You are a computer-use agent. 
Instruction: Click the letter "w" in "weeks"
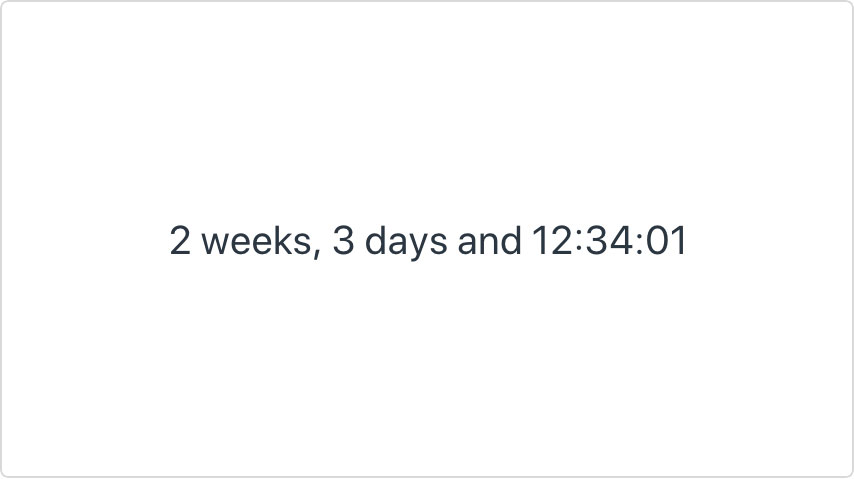coord(216,244)
